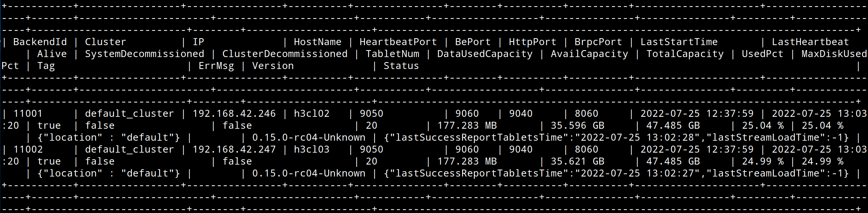Click the DataUsedCapacity column header
The width and height of the screenshot is (868, 213).
485,54
